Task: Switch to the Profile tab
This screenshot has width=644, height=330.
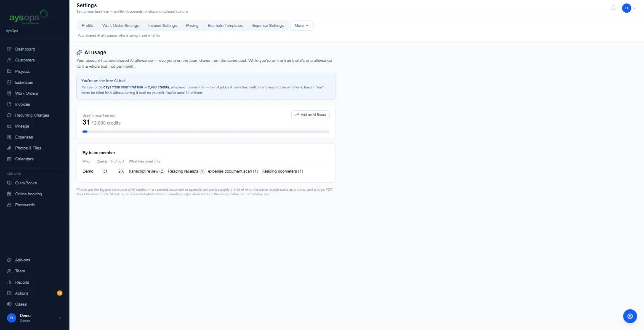Action: point(87,26)
